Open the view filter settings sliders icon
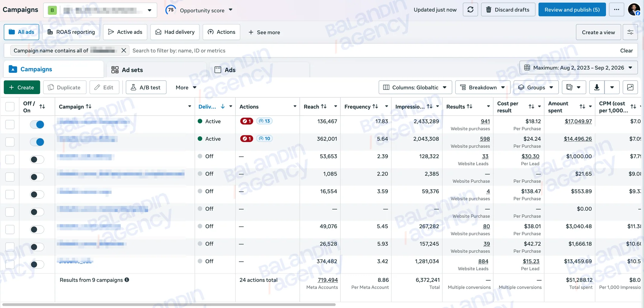This screenshot has height=308, width=644. click(x=630, y=32)
